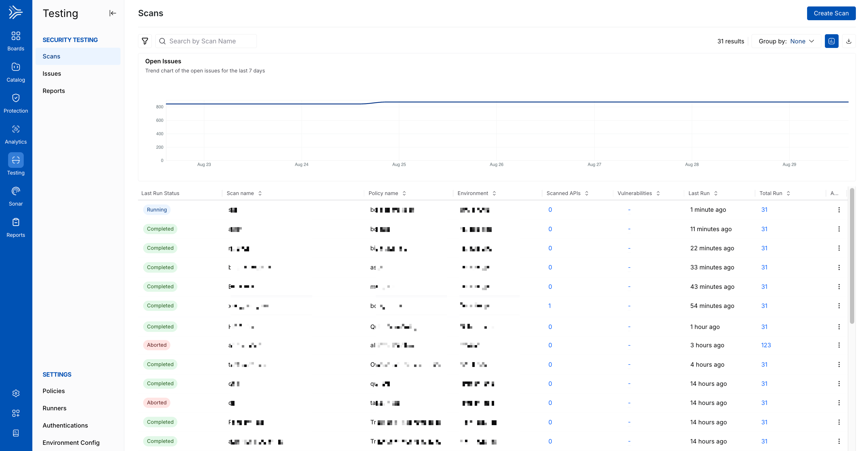Open scanned APIs count 1 link
868x451 pixels.
(x=549, y=306)
